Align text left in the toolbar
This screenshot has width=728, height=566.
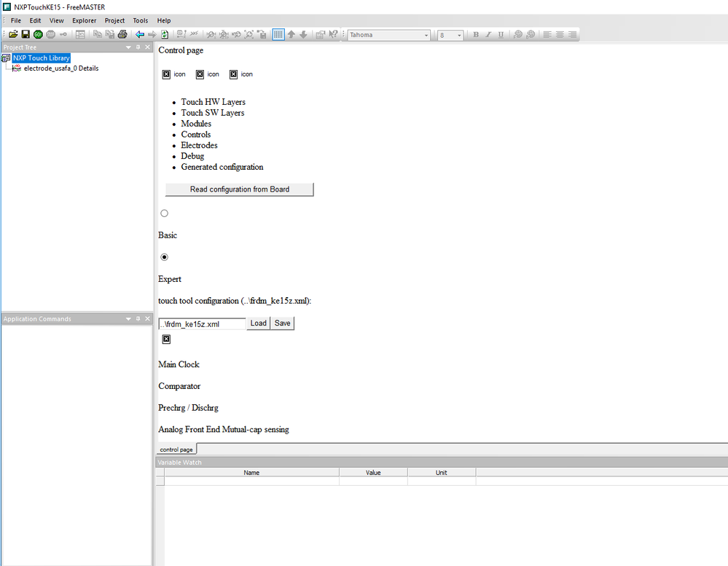click(547, 34)
